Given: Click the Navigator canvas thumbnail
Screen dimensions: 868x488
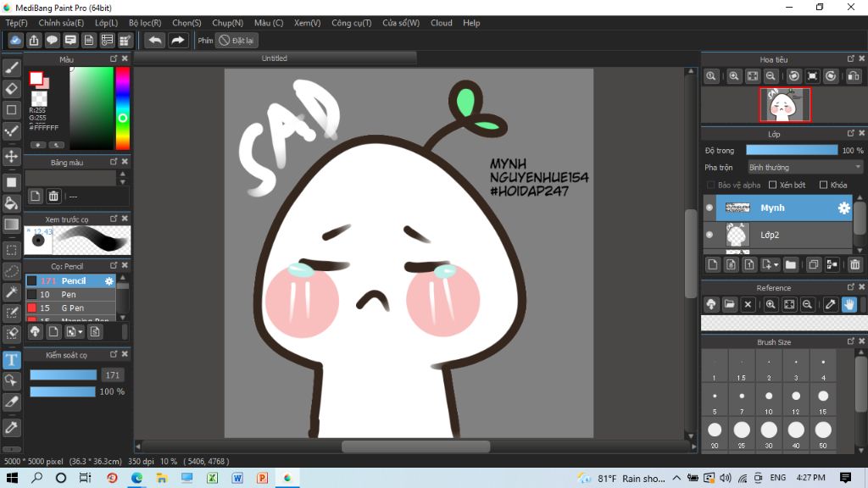Looking at the screenshot, I should [785, 104].
